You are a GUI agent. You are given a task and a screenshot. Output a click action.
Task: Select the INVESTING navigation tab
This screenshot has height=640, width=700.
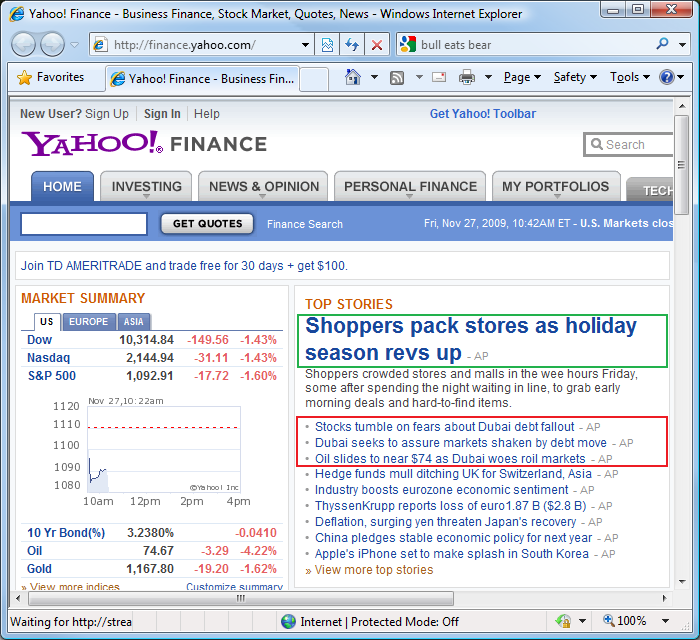(x=146, y=186)
